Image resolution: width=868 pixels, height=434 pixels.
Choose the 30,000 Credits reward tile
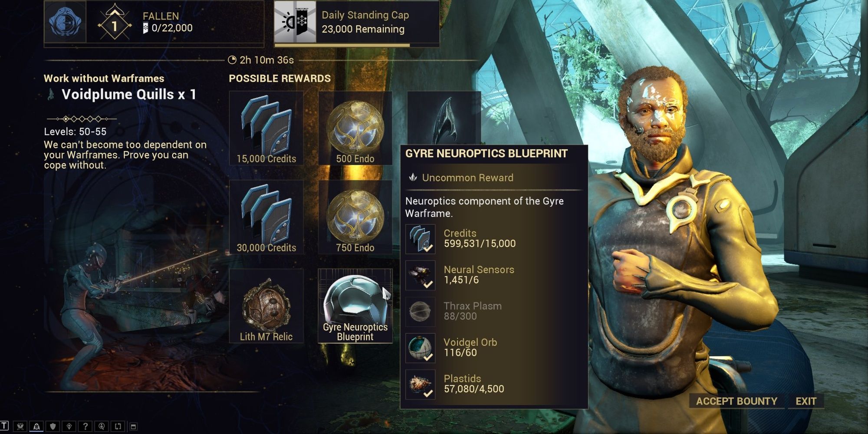(x=266, y=217)
